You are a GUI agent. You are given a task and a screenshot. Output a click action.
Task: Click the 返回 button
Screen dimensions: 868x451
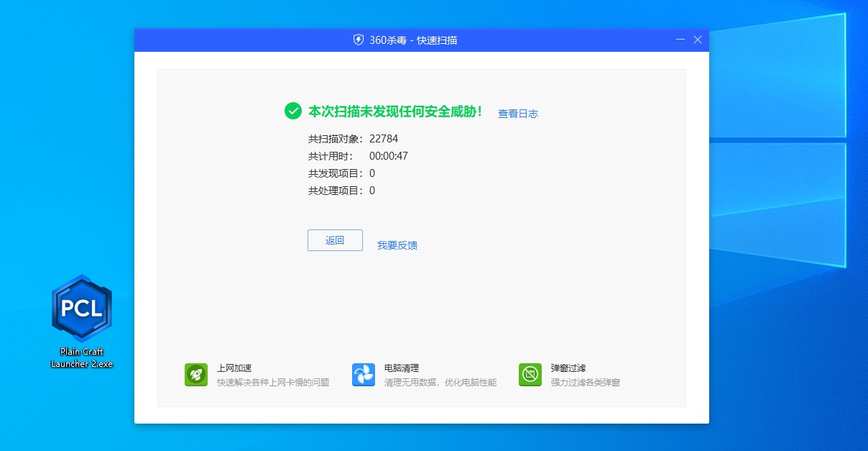335,240
